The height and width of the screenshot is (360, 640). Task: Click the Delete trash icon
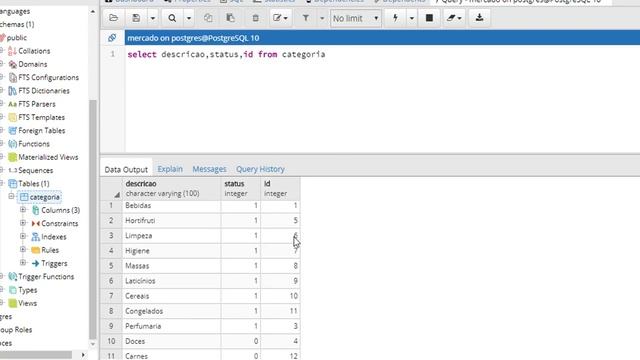(x=256, y=18)
